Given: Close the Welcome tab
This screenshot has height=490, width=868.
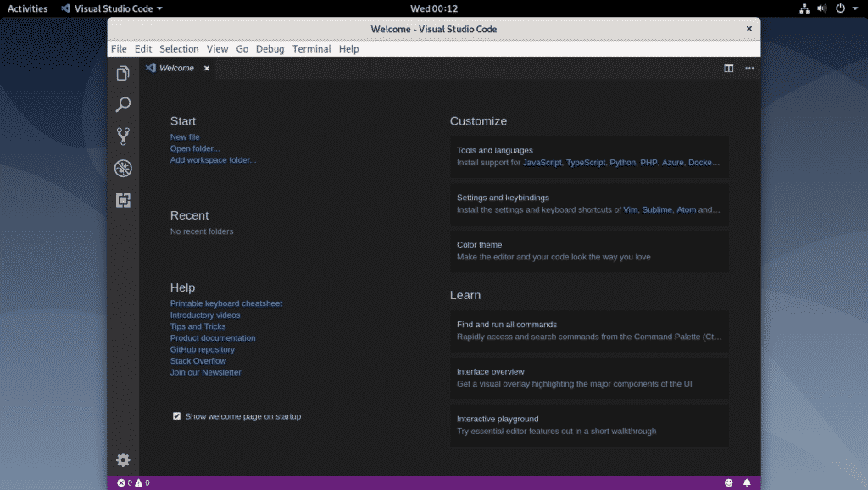Looking at the screenshot, I should coord(207,69).
